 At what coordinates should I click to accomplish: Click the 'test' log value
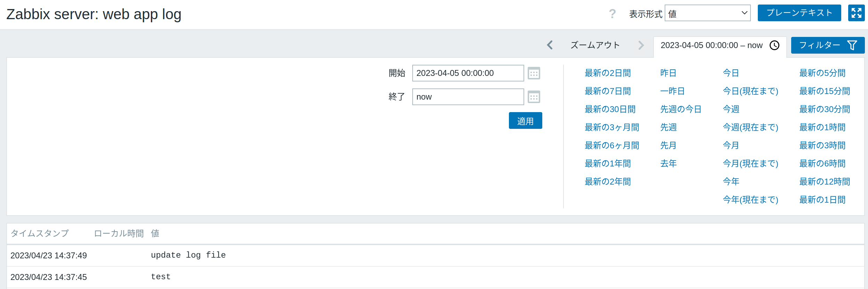click(x=161, y=277)
